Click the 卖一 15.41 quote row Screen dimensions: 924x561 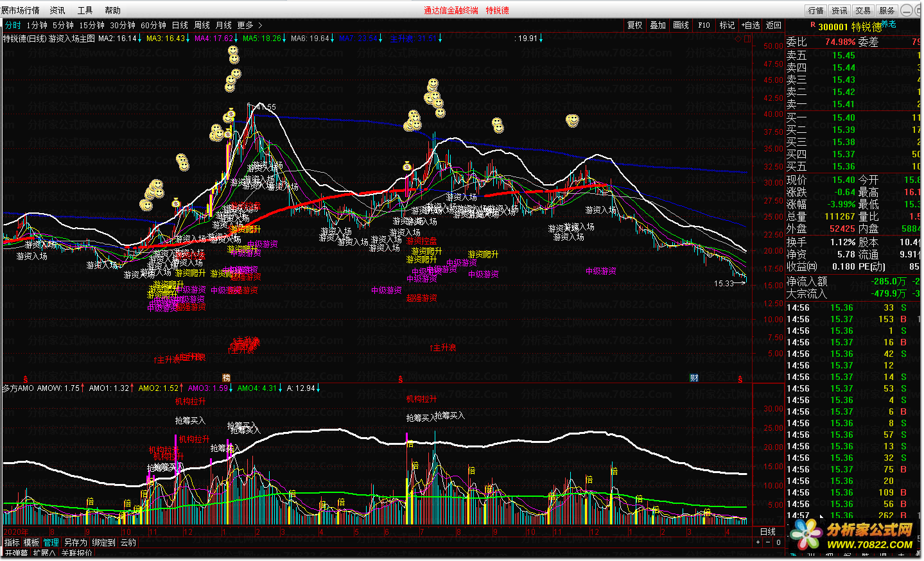853,104
